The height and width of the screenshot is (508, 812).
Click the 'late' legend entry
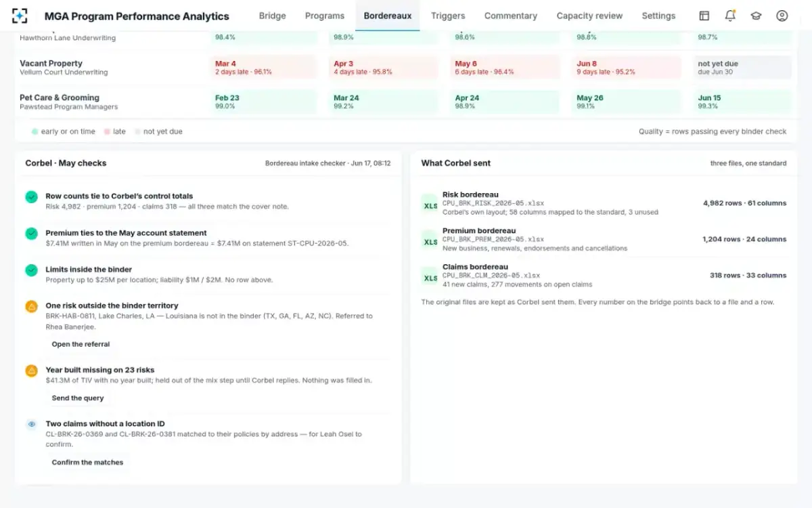pos(114,131)
